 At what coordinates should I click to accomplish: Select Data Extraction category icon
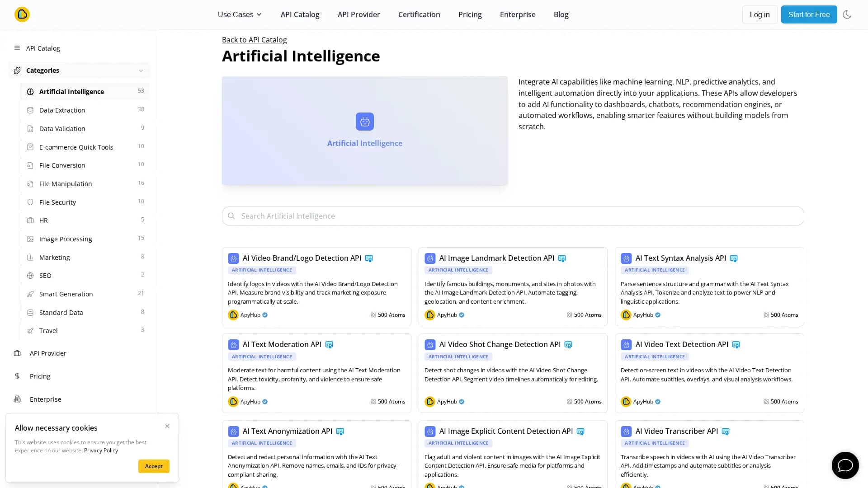click(x=30, y=110)
